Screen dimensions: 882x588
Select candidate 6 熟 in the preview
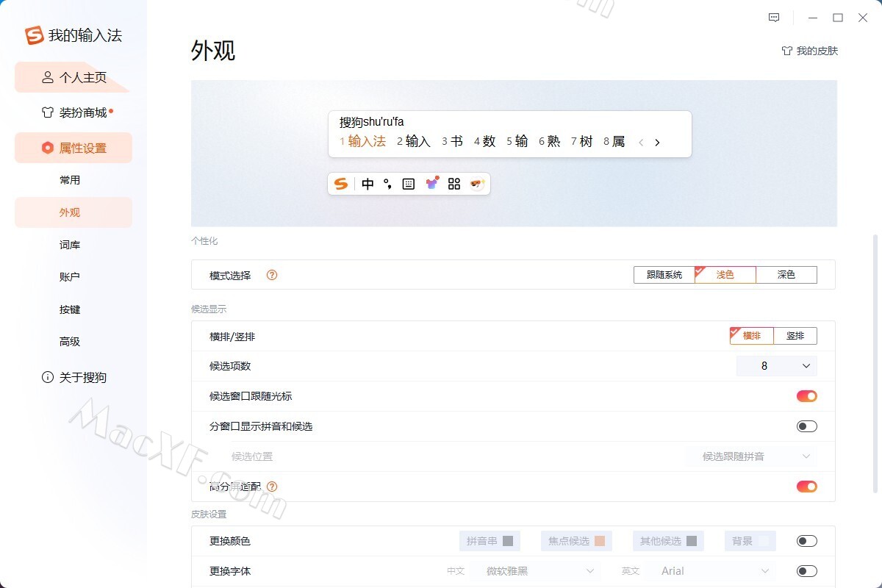click(550, 142)
